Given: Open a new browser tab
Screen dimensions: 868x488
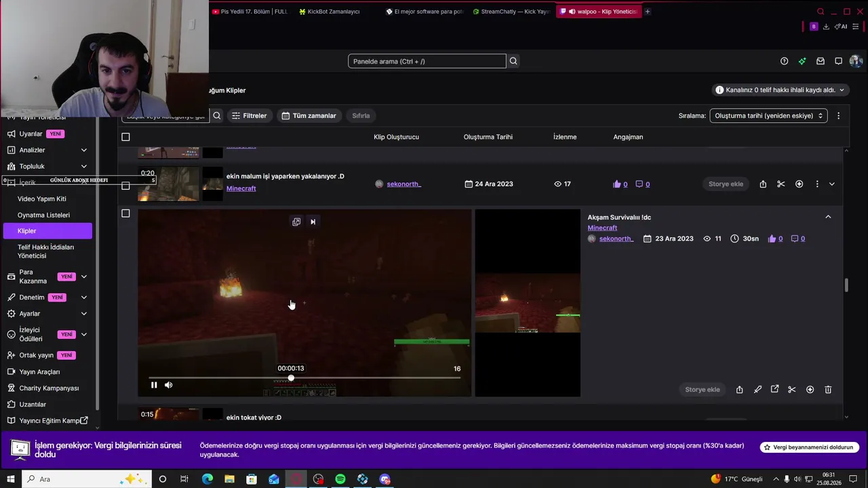Looking at the screenshot, I should [x=648, y=12].
